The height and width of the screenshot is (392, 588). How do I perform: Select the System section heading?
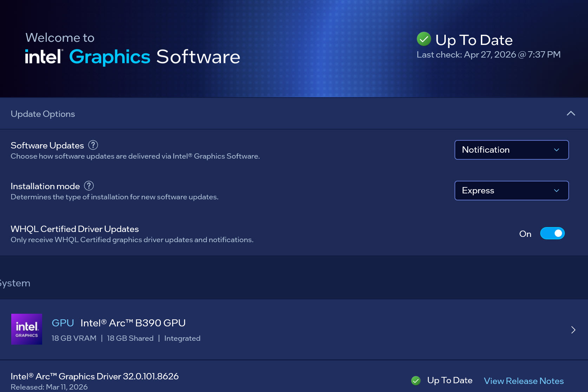pos(15,283)
